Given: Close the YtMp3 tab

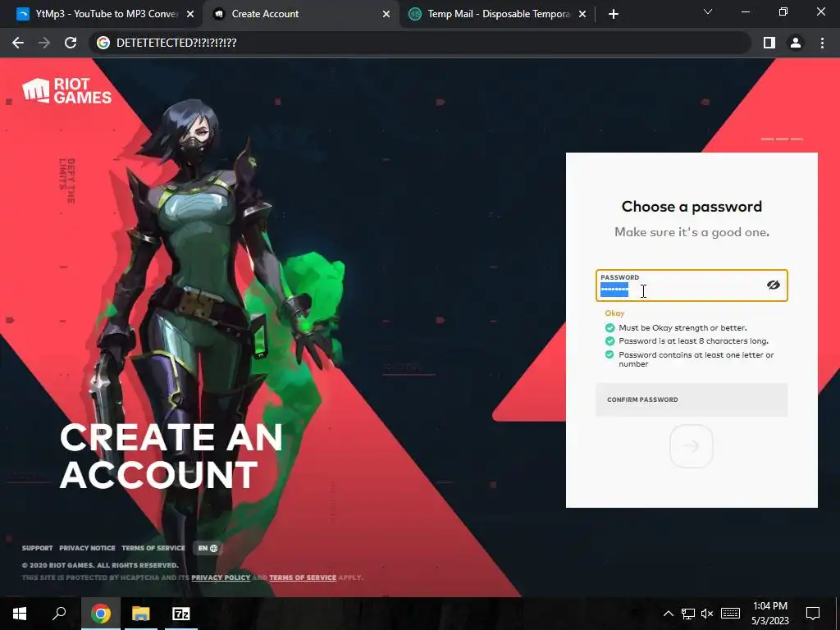Looking at the screenshot, I should pyautogui.click(x=190, y=15).
